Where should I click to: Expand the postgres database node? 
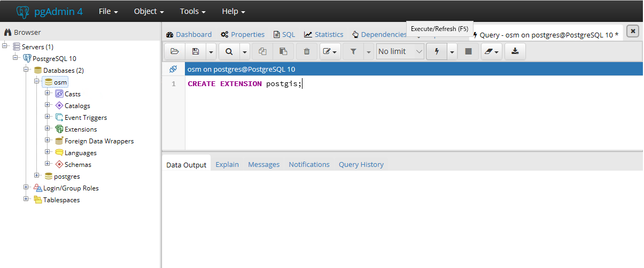pyautogui.click(x=37, y=175)
